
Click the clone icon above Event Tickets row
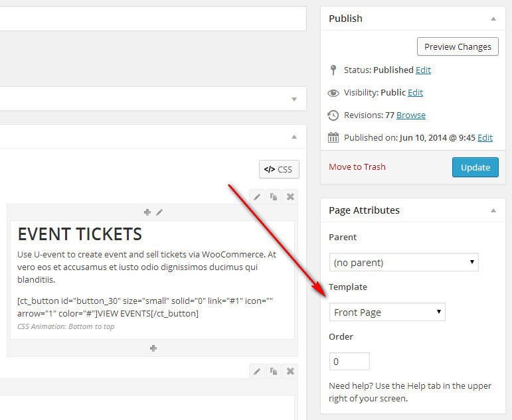tap(273, 196)
